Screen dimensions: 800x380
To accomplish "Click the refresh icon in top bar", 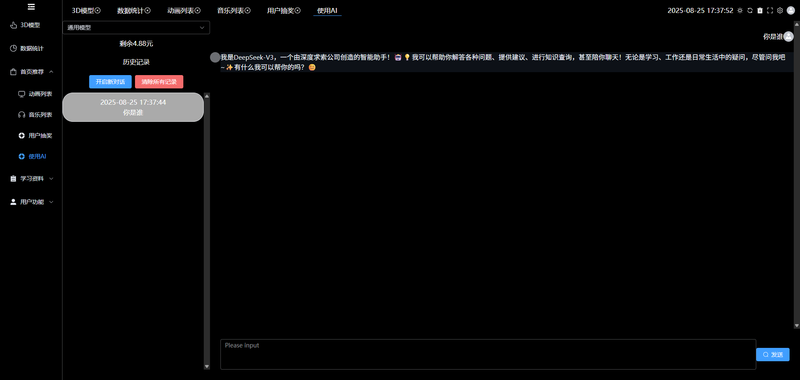I will click(x=750, y=10).
